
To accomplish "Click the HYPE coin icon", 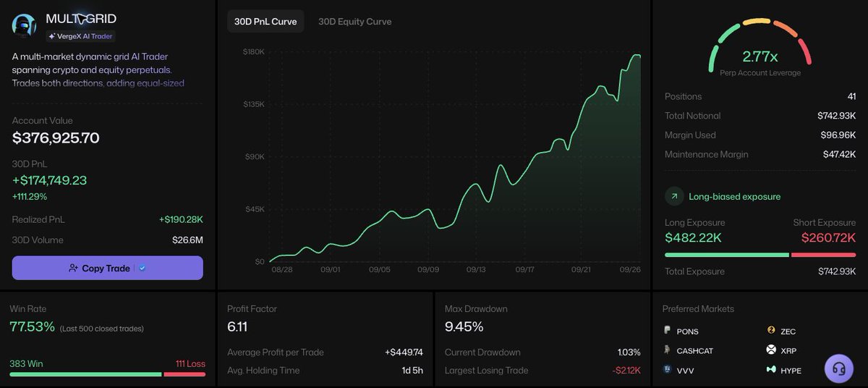I will (771, 369).
